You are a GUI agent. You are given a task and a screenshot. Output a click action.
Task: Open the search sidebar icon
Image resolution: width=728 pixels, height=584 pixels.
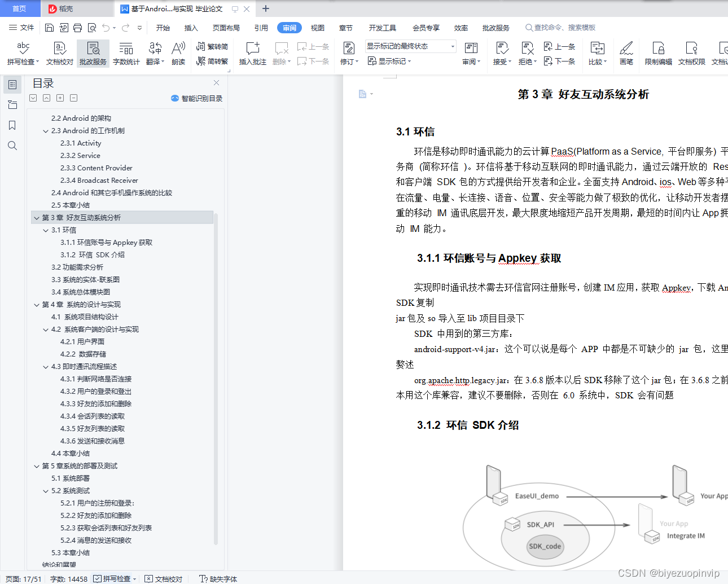point(12,146)
